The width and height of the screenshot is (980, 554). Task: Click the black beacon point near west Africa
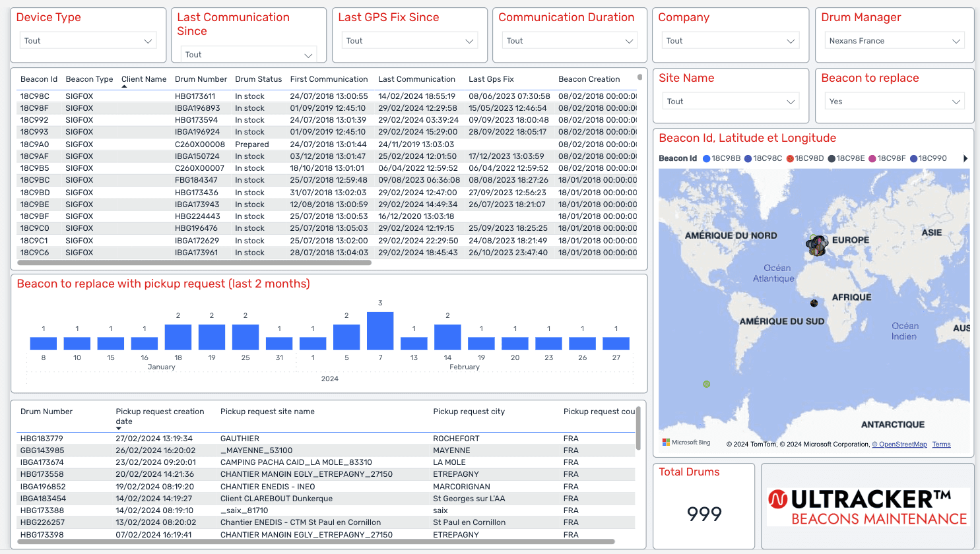tap(814, 303)
